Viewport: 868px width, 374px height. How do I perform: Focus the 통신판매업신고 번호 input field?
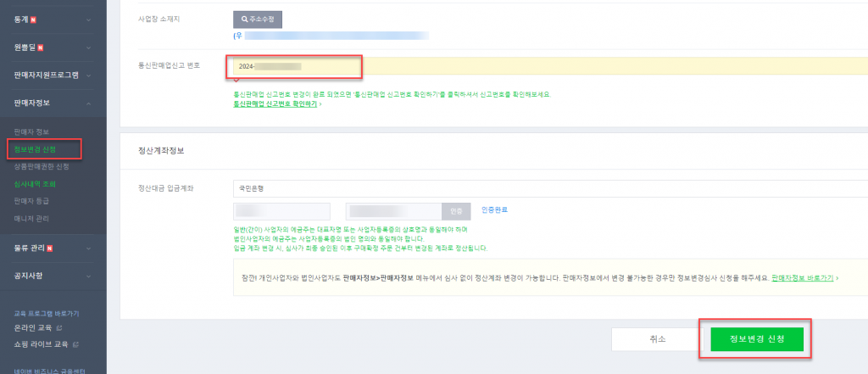pos(550,66)
